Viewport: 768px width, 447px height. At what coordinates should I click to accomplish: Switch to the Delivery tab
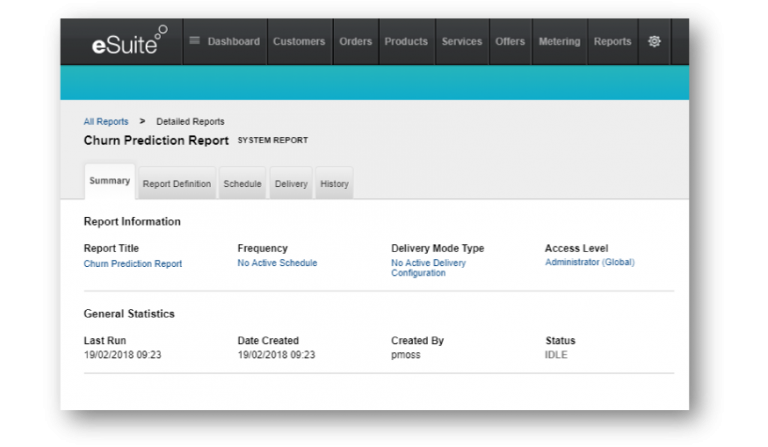291,184
